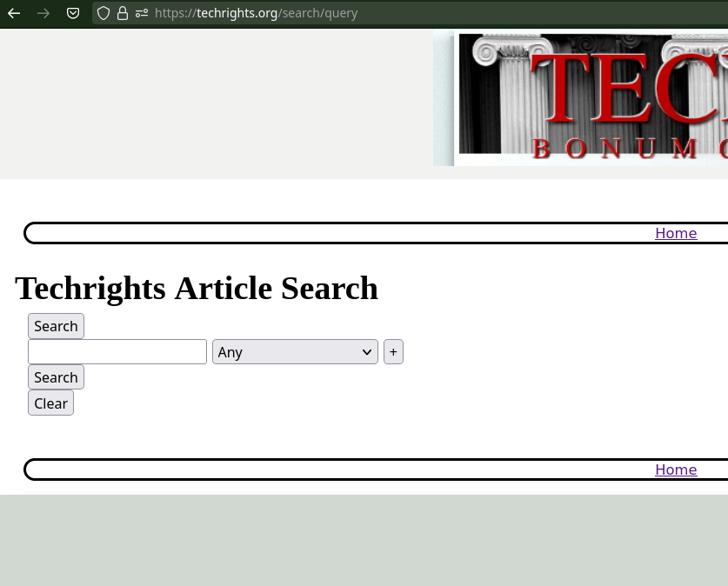Open the tracking protection shield icon
This screenshot has width=728, height=586.
[104, 13]
